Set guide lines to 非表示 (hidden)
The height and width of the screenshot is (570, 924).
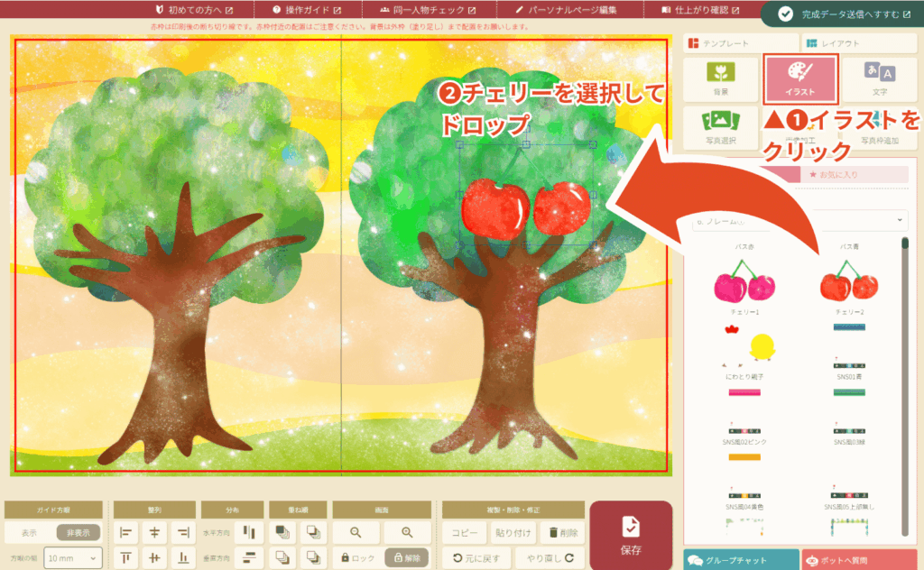pyautogui.click(x=79, y=533)
